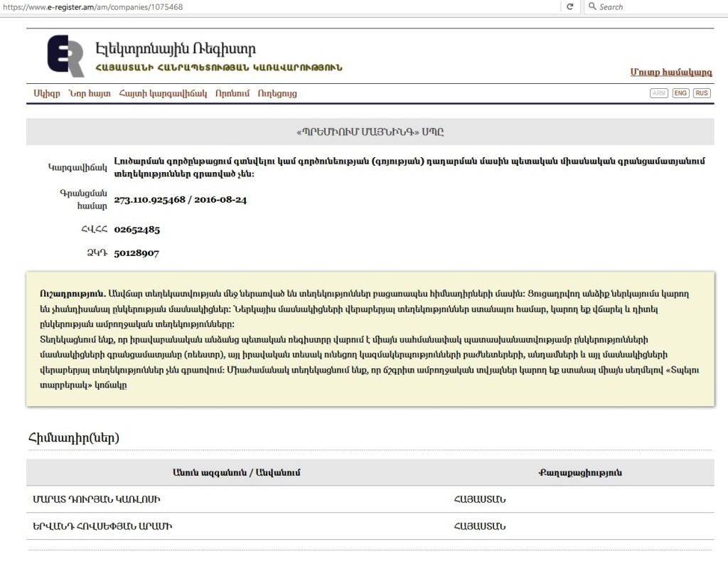This screenshot has width=728, height=564.
Task: Reload the page with refresh icon
Action: [569, 6]
